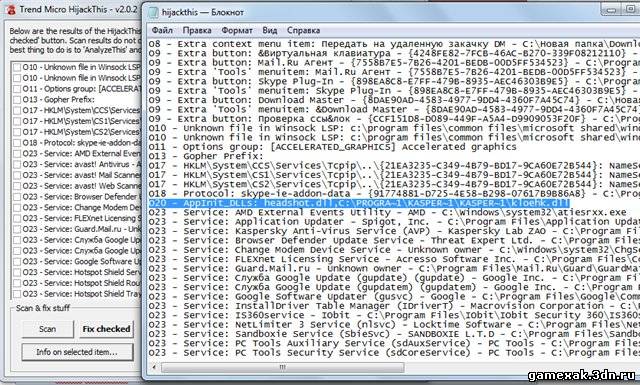640x385 pixels.
Task: Click Info on selected item button
Action: pyautogui.click(x=77, y=352)
